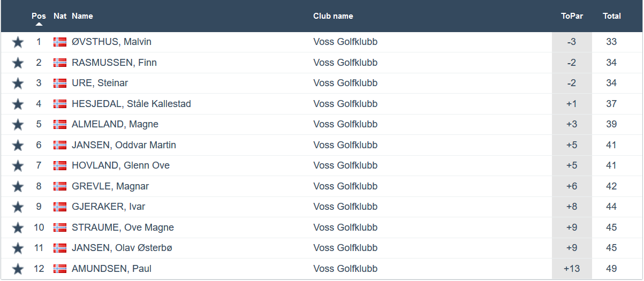
Task: Star the GJERAKER, Ivar row
Action: pyautogui.click(x=18, y=207)
